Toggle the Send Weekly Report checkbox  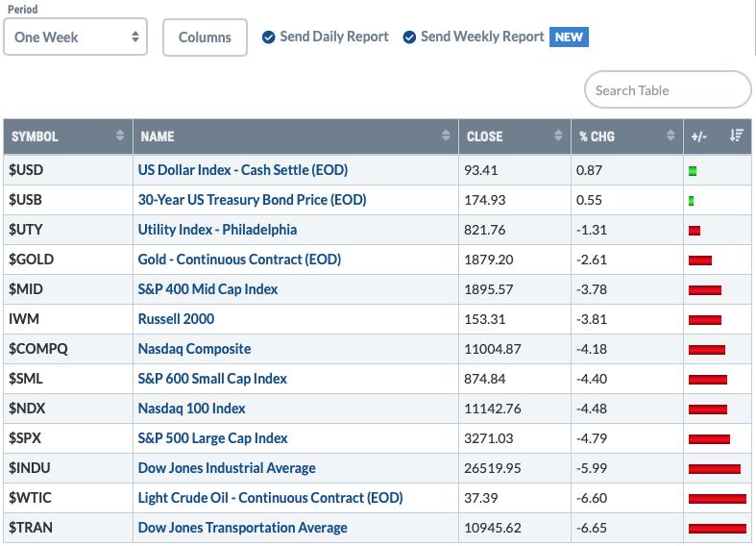tap(409, 37)
